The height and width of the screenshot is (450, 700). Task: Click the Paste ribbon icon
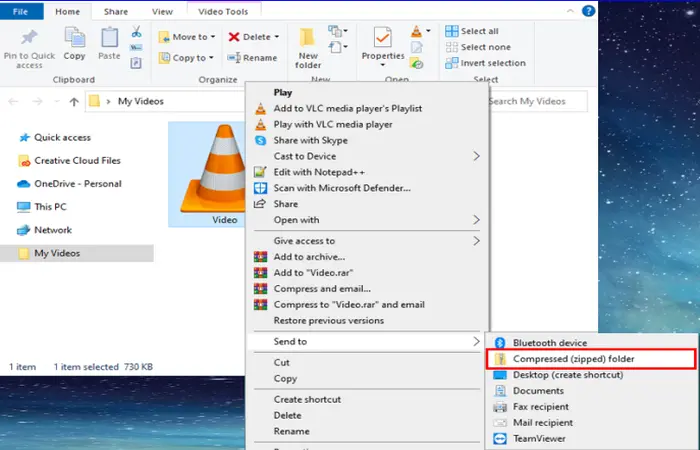(x=109, y=38)
